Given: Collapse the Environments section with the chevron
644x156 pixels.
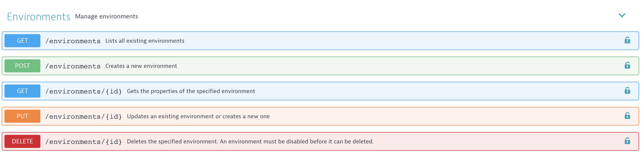Looking at the screenshot, I should coord(622,16).
